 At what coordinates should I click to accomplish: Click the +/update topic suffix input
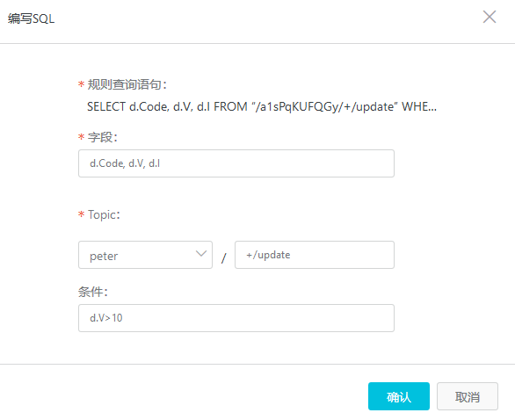click(x=315, y=255)
